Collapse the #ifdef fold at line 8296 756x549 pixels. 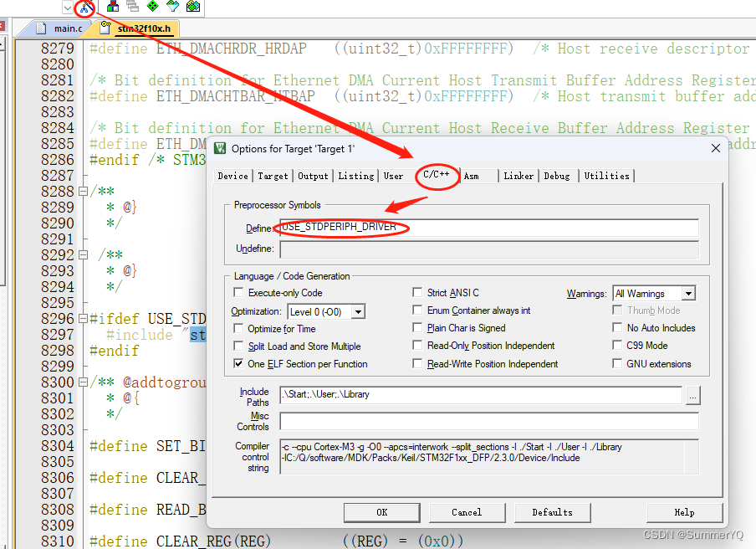pos(83,318)
